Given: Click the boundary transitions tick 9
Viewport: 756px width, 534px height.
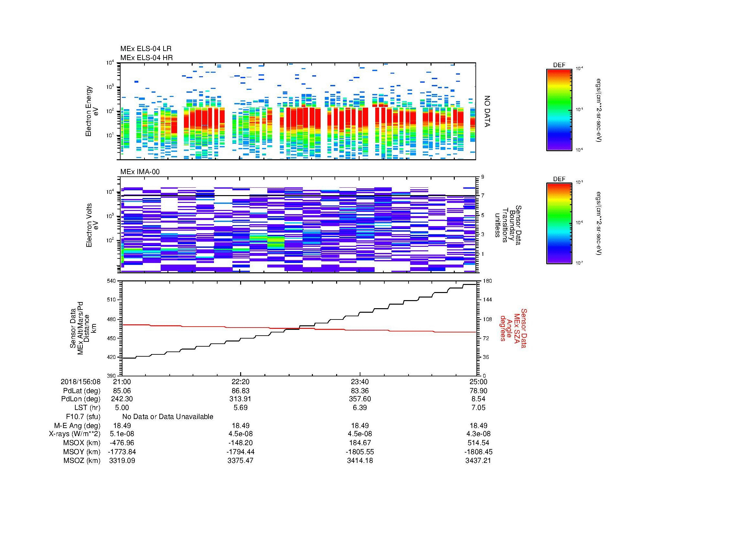Looking at the screenshot, I should pyautogui.click(x=483, y=177).
